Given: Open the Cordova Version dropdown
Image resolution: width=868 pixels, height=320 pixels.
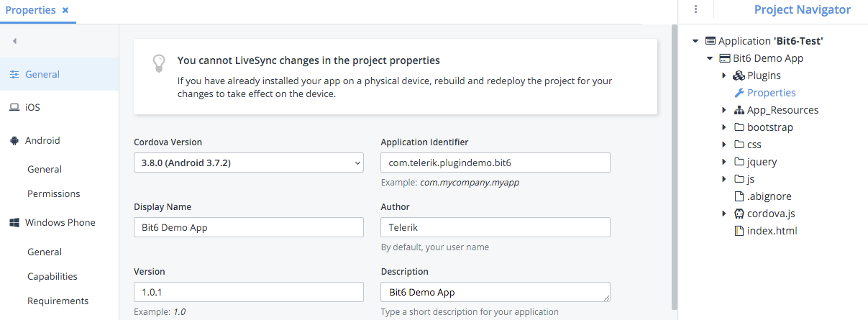Looking at the screenshot, I should (249, 163).
